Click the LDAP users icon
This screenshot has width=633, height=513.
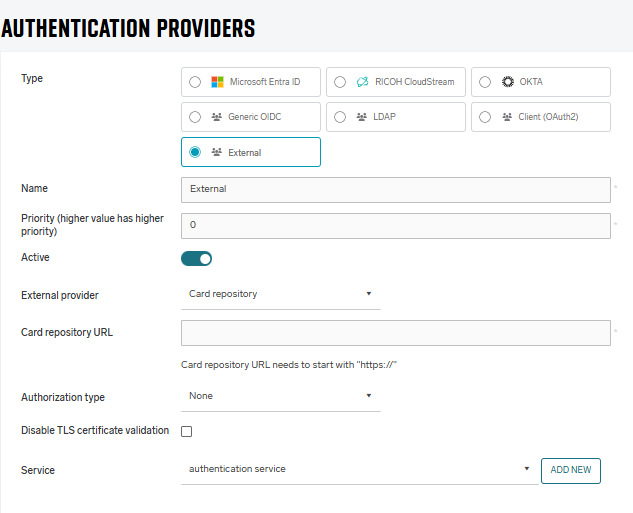(x=362, y=117)
